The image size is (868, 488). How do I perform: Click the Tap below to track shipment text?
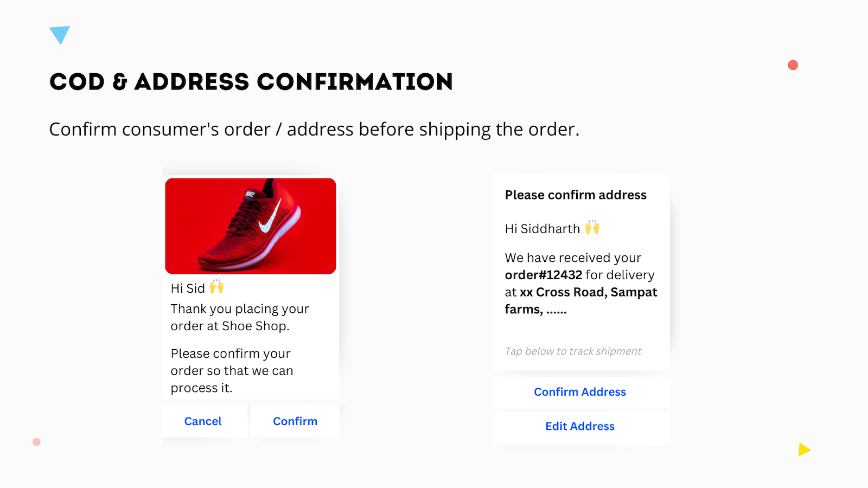click(572, 351)
